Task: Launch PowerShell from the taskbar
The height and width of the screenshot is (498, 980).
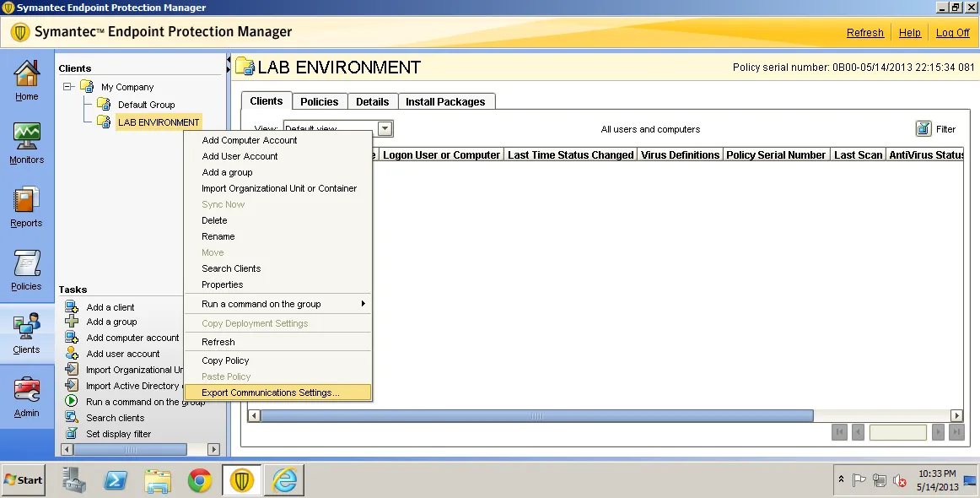Action: [x=116, y=480]
